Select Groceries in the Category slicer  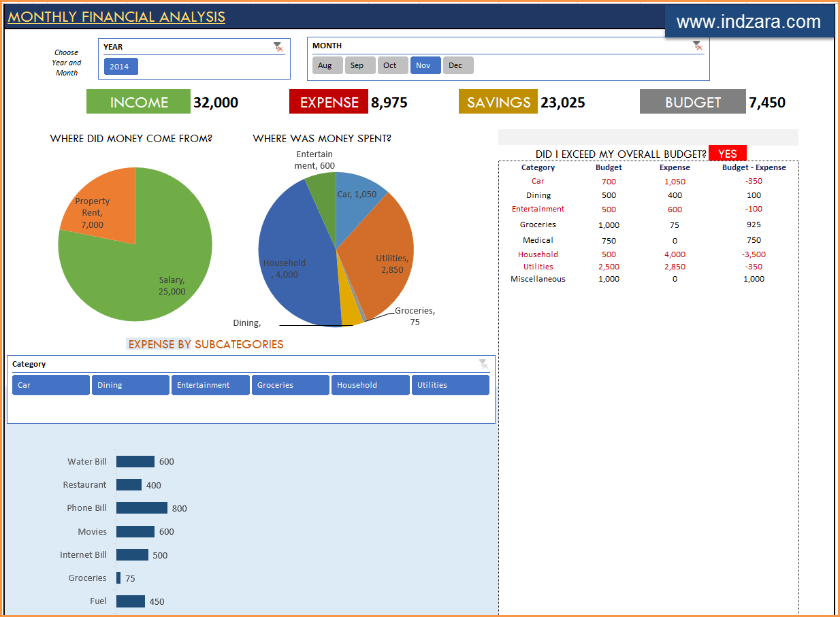click(290, 384)
